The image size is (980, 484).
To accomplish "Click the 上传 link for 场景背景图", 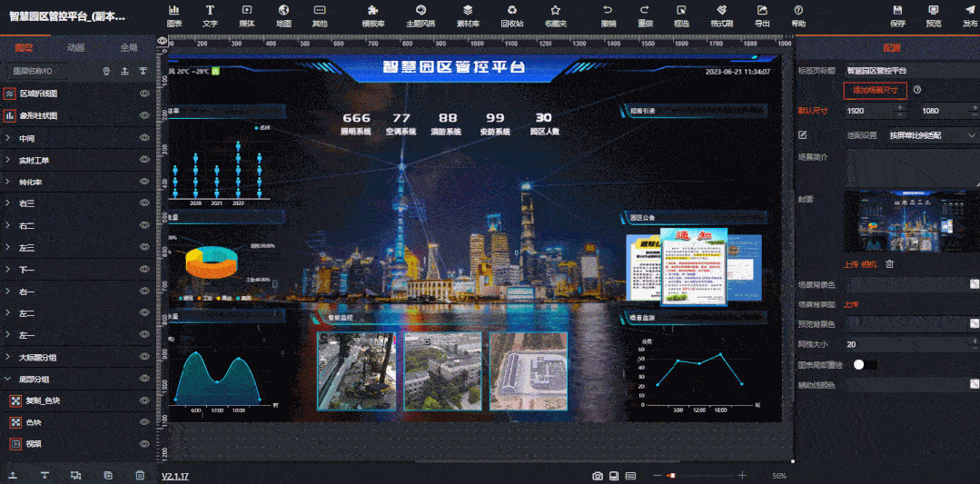I will pos(850,304).
